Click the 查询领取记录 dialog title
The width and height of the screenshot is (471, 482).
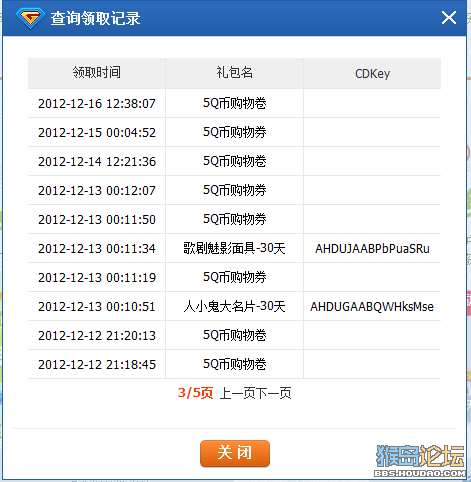95,18
